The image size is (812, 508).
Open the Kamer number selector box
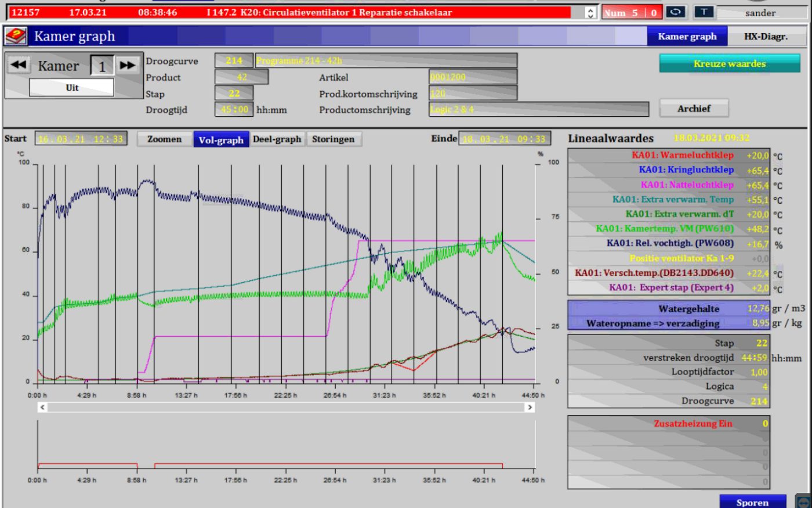102,66
